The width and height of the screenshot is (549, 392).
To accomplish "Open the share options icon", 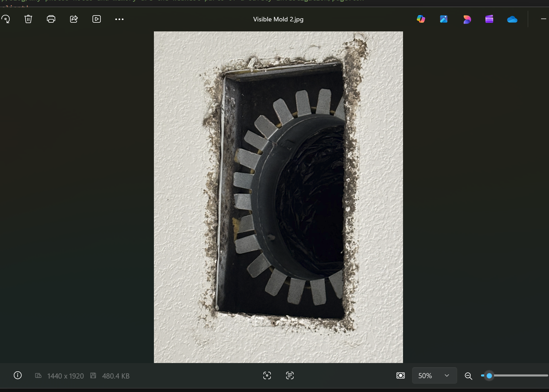I will point(74,19).
